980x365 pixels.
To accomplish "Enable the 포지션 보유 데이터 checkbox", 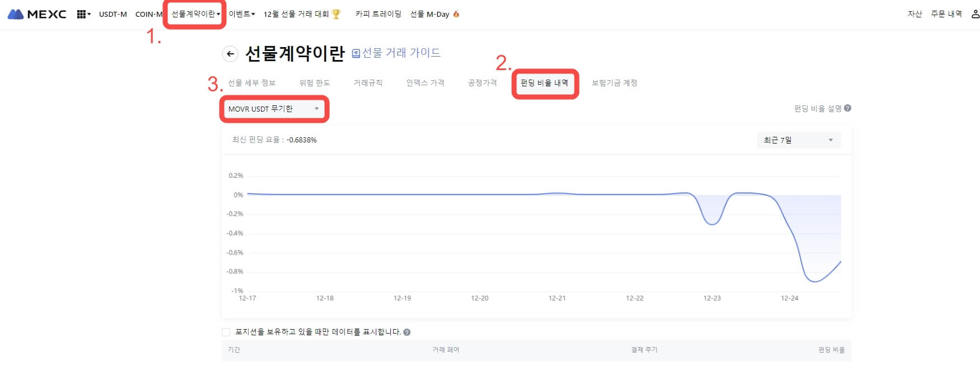I will click(226, 332).
